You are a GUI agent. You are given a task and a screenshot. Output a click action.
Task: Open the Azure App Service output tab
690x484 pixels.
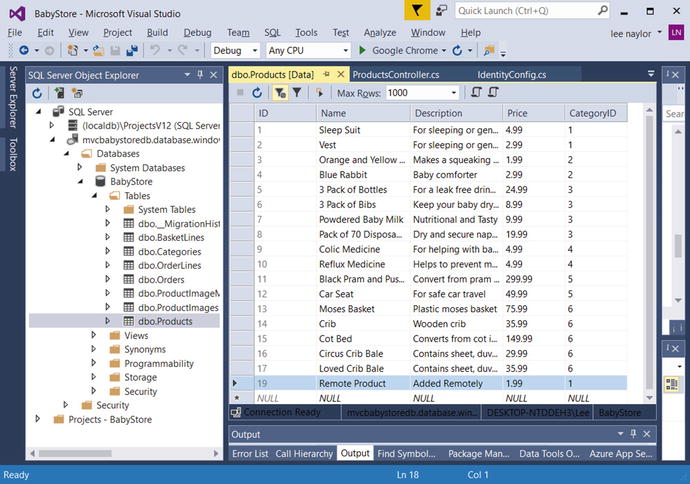620,454
